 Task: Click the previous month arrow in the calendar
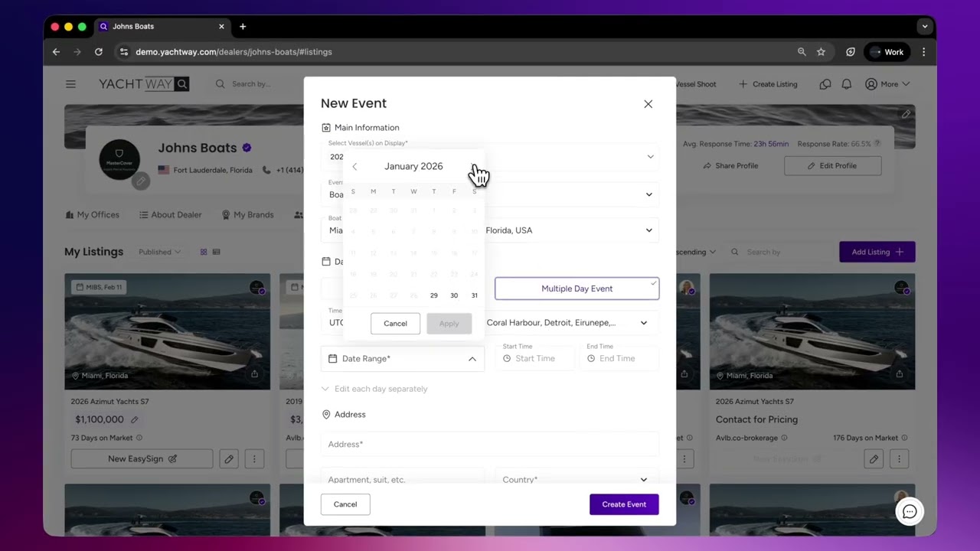tap(354, 166)
